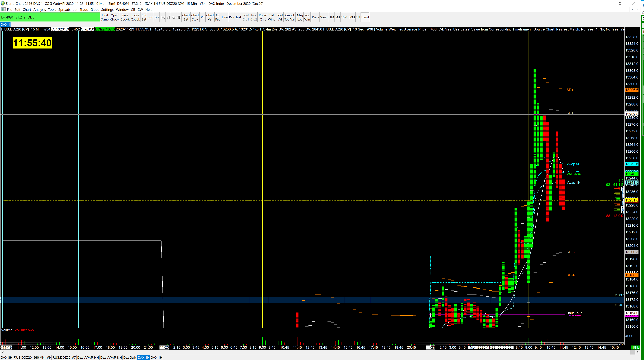Switch chart to Daily timeframe

pyautogui.click(x=315, y=17)
